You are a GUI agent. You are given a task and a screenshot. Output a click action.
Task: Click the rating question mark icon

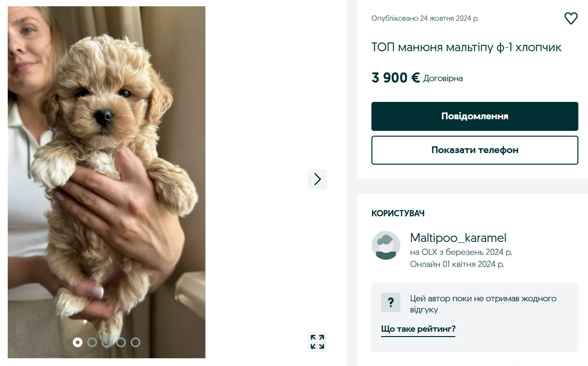[x=391, y=302]
